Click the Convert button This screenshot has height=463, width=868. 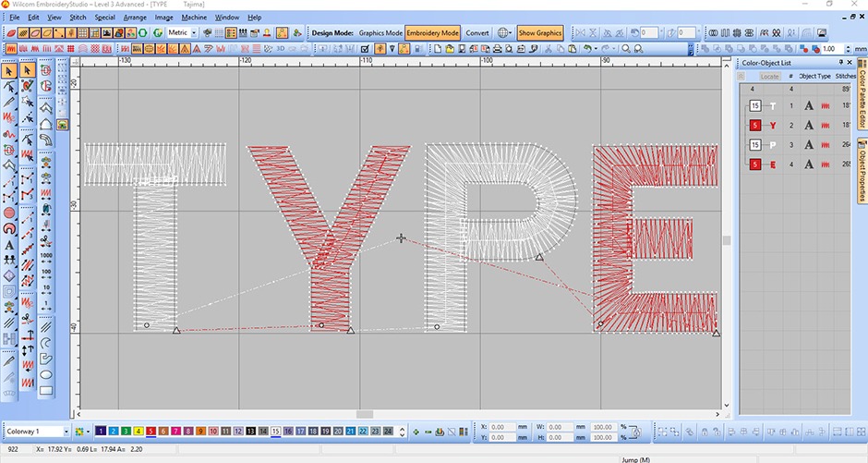click(x=477, y=32)
